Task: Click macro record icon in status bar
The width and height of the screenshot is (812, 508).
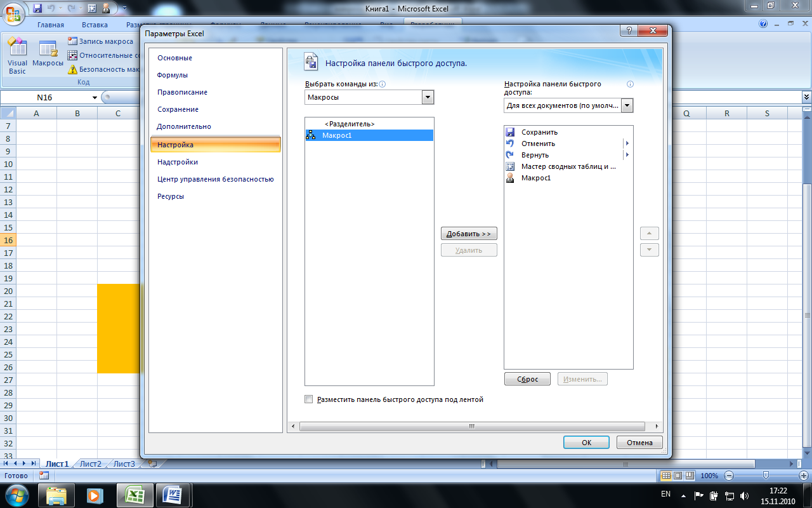Action: click(44, 476)
